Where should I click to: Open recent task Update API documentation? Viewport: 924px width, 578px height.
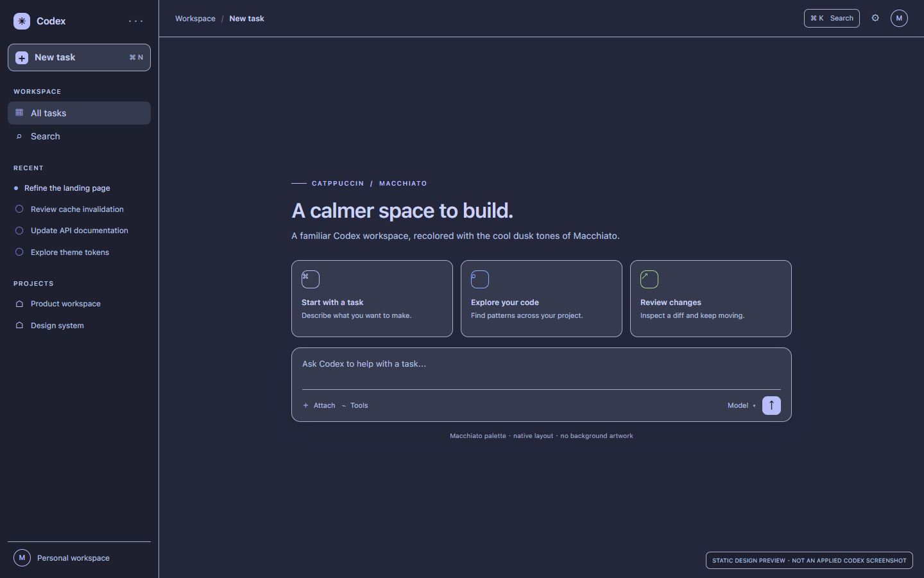pos(79,231)
